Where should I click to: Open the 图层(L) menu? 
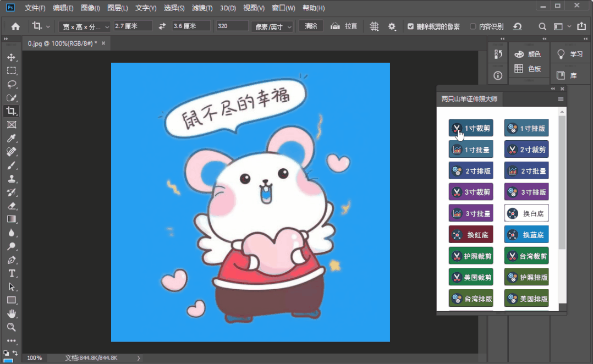118,8
